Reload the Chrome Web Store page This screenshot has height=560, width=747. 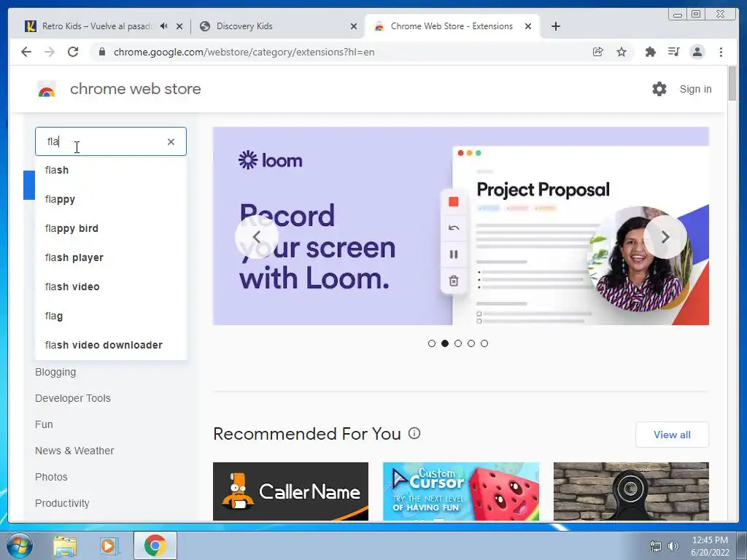(x=73, y=52)
